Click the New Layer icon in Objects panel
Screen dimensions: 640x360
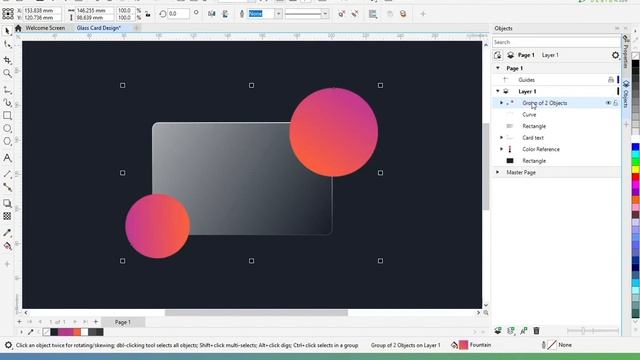click(x=498, y=331)
